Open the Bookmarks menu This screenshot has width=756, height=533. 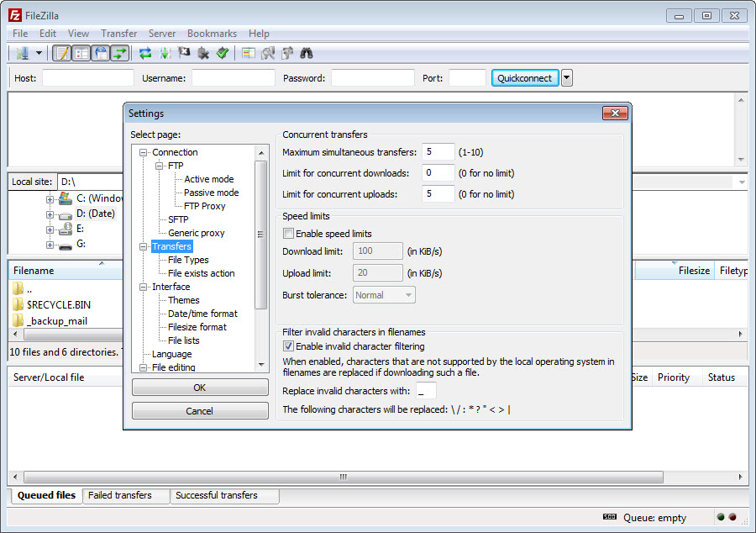point(213,34)
